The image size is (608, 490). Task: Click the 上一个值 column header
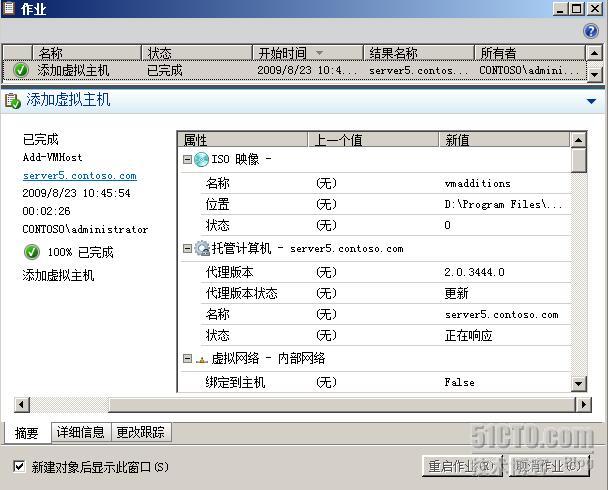click(373, 140)
